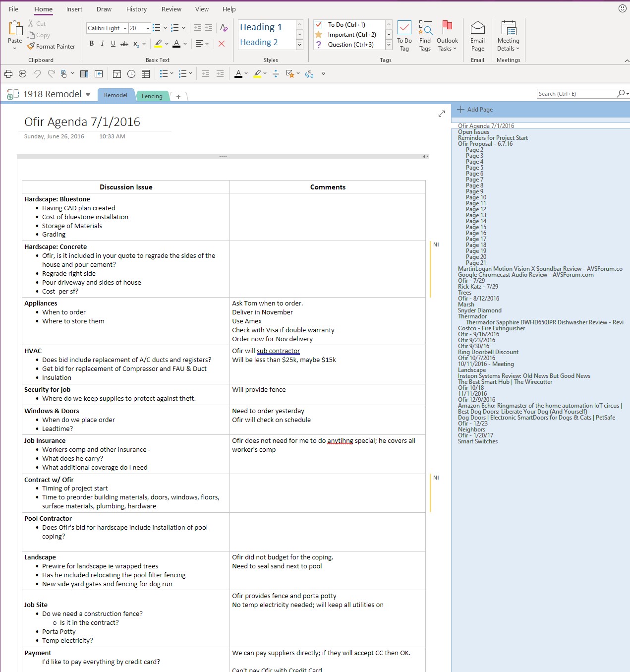Open the font size dropdown showing 20

148,28
